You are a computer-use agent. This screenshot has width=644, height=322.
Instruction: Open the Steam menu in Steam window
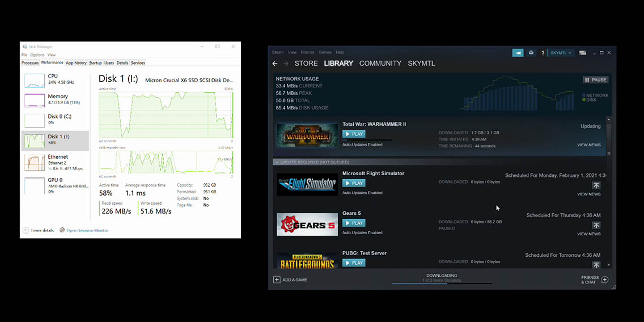tap(278, 52)
